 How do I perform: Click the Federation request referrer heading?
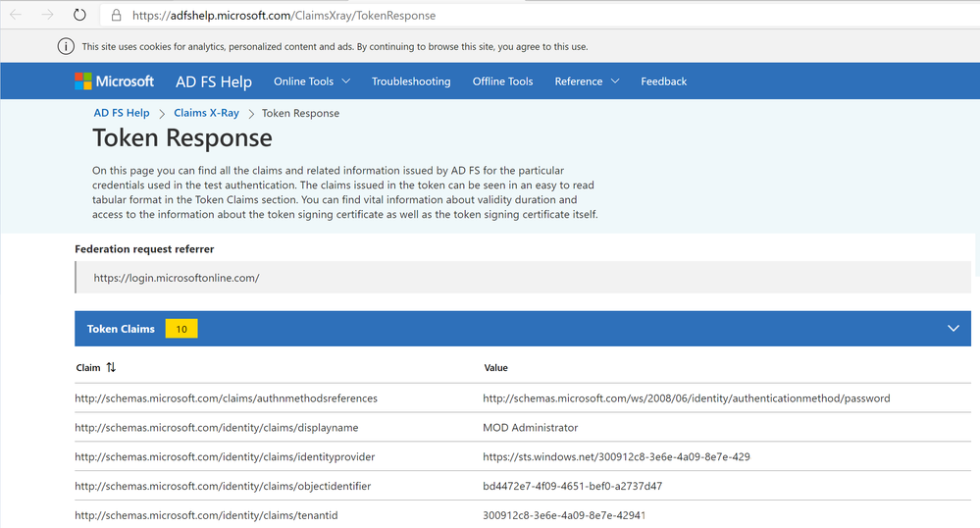click(144, 249)
